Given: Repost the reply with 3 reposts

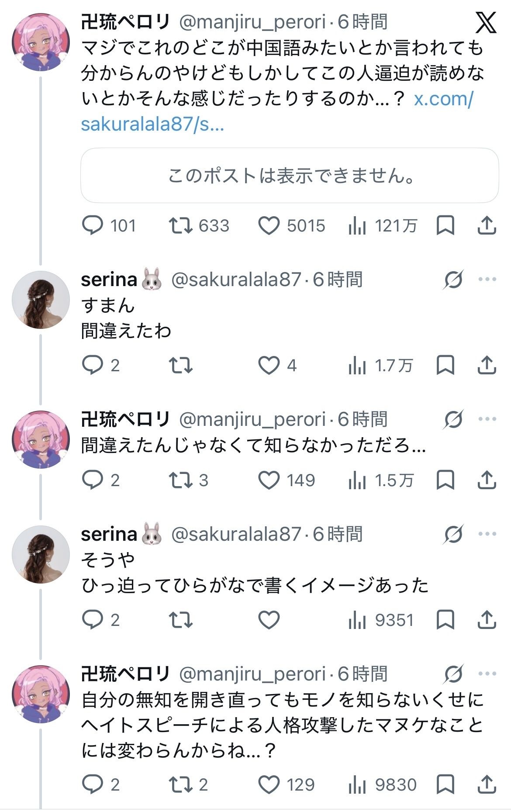Looking at the screenshot, I should [180, 480].
